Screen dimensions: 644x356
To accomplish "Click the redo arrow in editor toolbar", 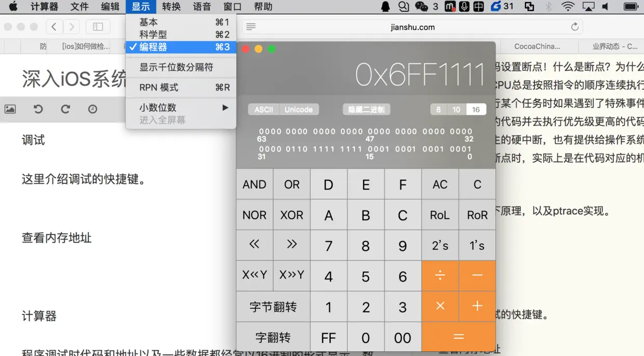I will pyautogui.click(x=65, y=109).
